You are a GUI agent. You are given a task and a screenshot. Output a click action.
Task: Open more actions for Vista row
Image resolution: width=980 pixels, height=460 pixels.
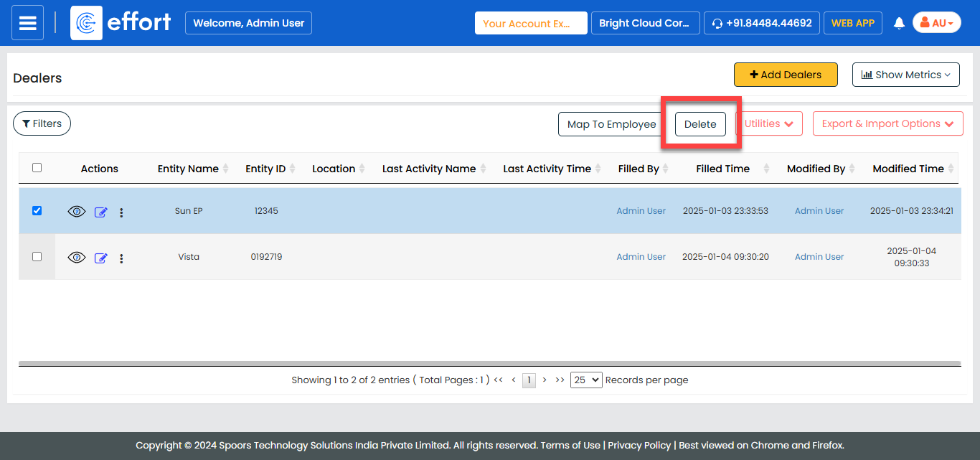coord(121,258)
